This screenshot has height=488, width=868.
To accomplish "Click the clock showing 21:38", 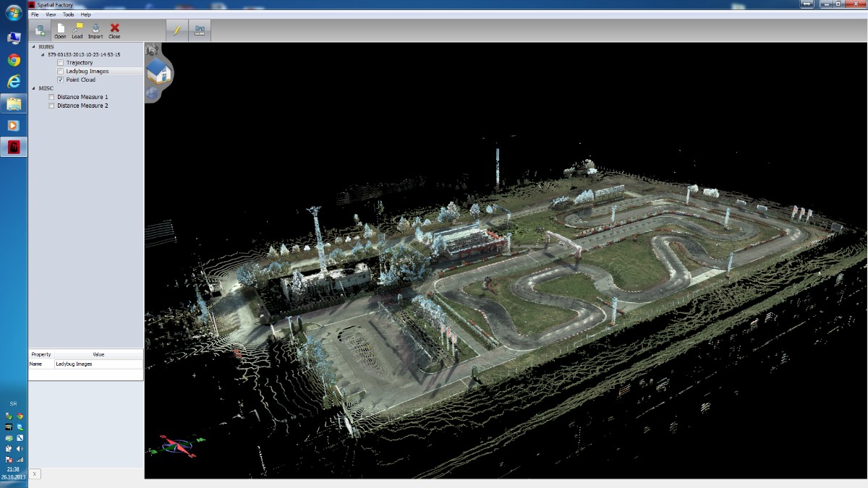I will (14, 469).
